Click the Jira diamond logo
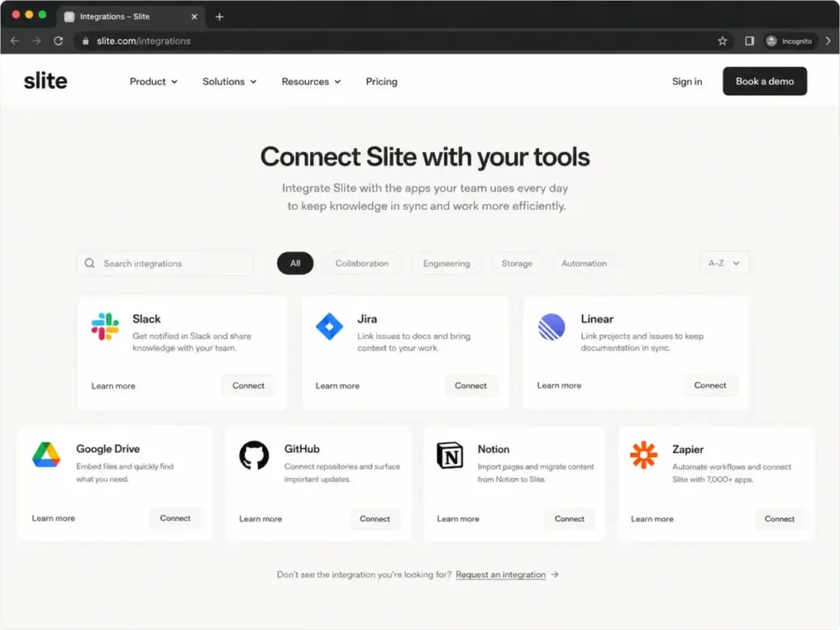840x630 pixels. [x=330, y=326]
